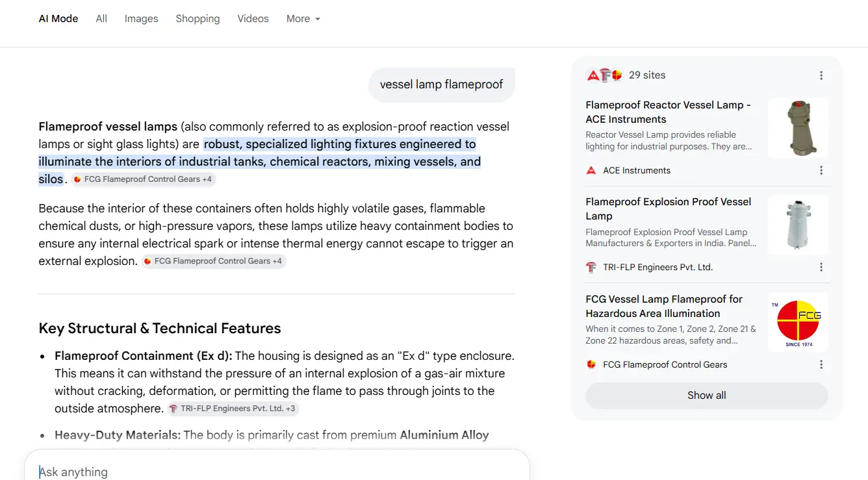Go to the Images tab

(142, 19)
